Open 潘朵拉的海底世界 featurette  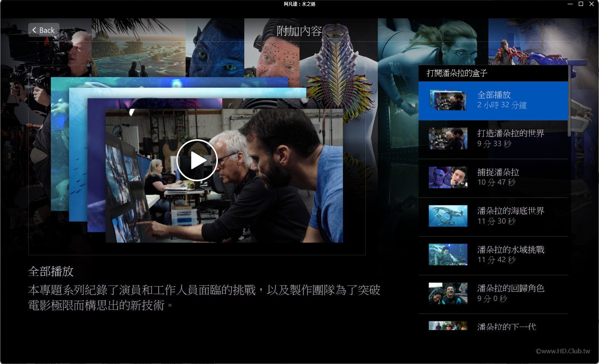tap(493, 217)
